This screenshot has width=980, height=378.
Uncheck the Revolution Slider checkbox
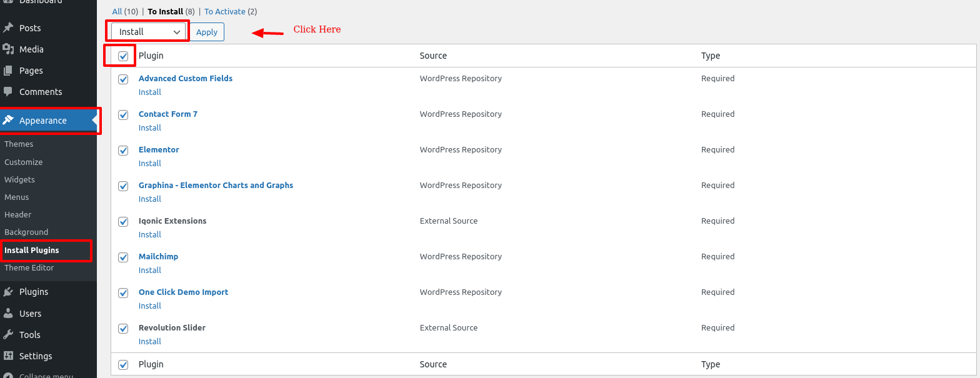click(123, 329)
